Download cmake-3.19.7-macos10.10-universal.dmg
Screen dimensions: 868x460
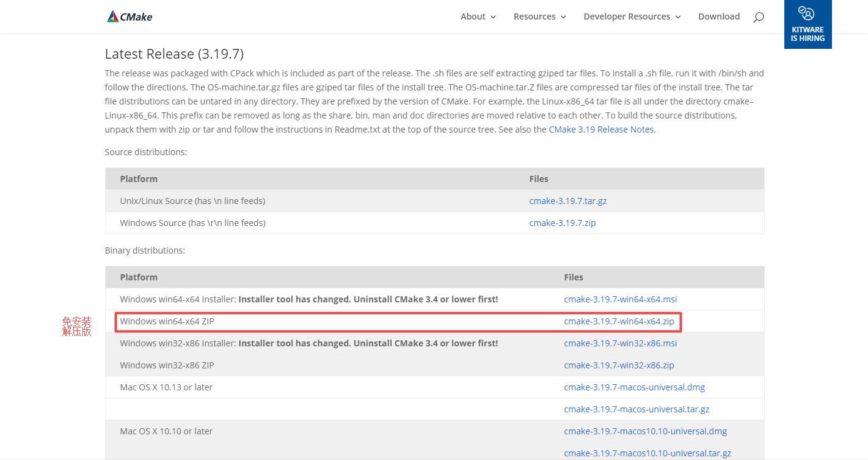click(x=645, y=431)
